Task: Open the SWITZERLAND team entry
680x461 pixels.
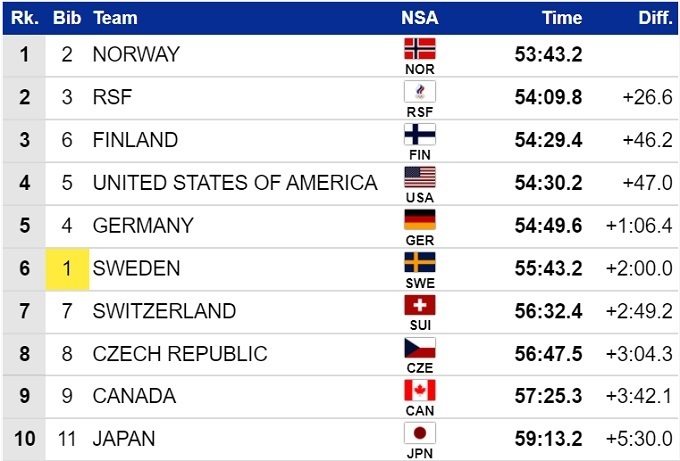Action: [x=164, y=311]
